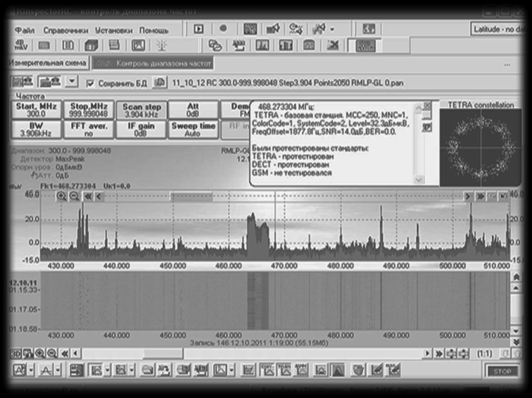Open the Scan step 3.904 kHz setting
This screenshot has width=532, height=398.
coord(141,110)
